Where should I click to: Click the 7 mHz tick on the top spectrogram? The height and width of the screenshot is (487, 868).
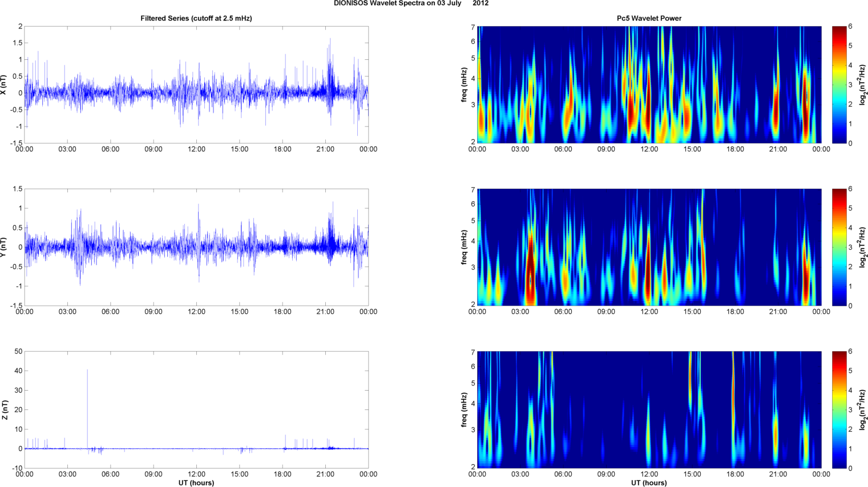pyautogui.click(x=473, y=27)
